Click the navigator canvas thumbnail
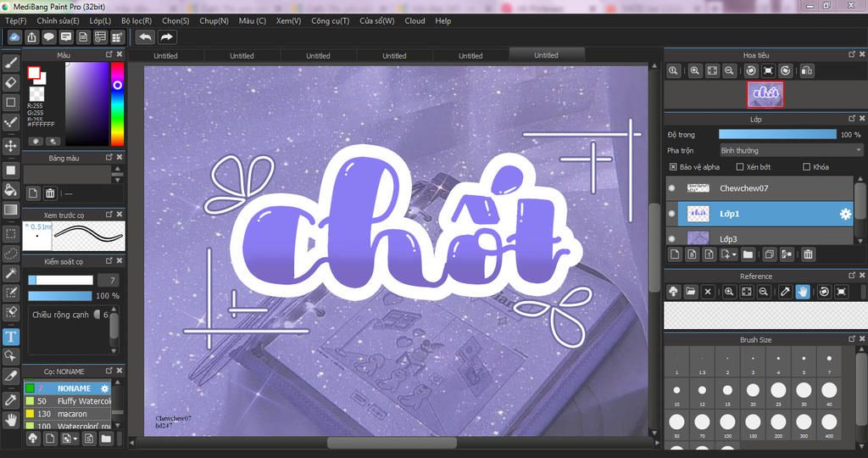 765,94
